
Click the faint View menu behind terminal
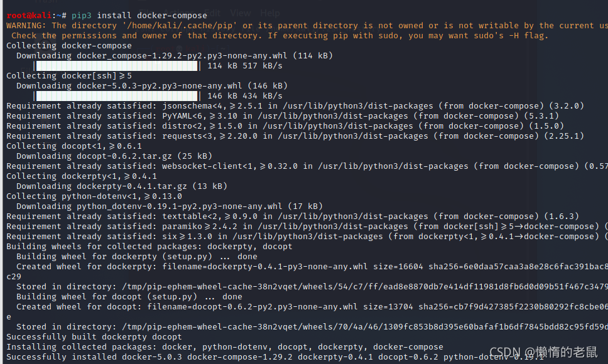pyautogui.click(x=241, y=13)
